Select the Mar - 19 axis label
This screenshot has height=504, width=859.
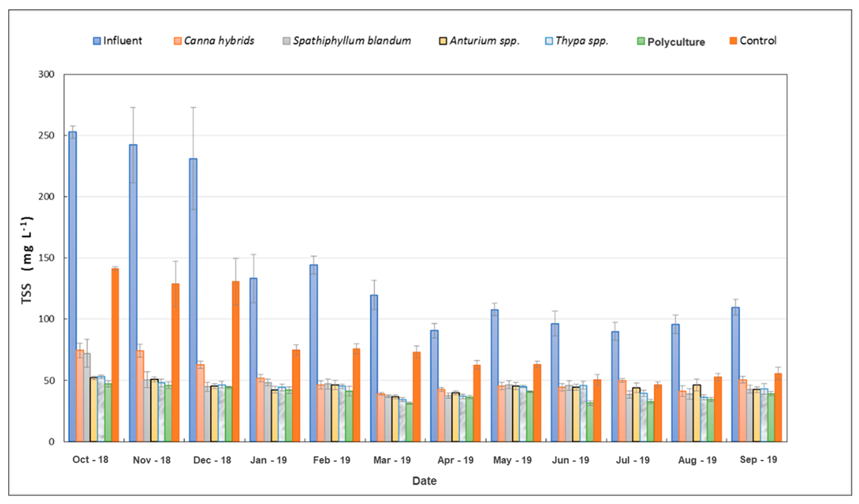click(x=392, y=460)
